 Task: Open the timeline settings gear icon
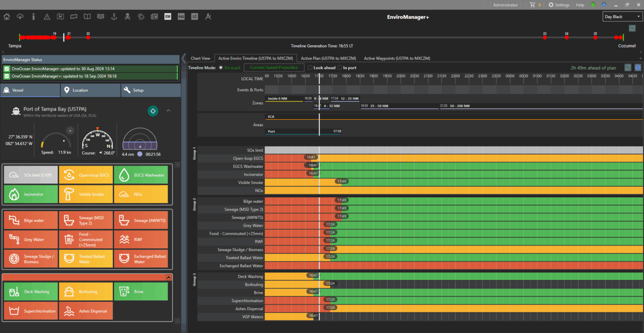coord(638,68)
